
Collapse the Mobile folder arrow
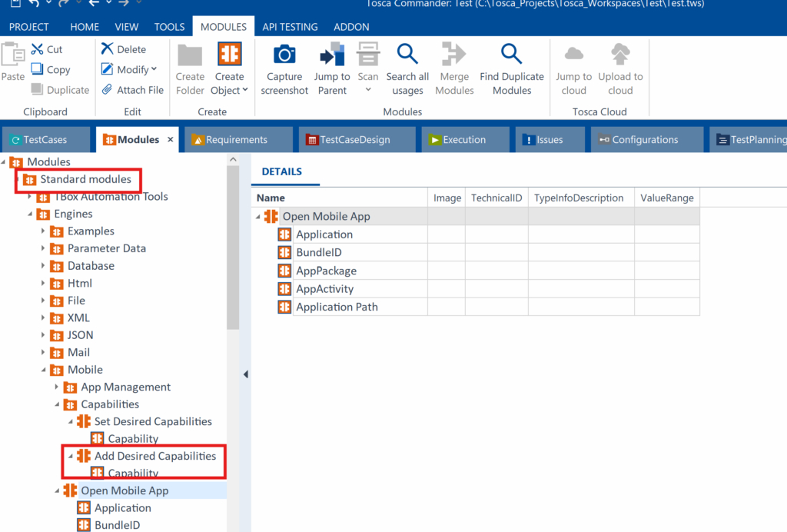(43, 370)
